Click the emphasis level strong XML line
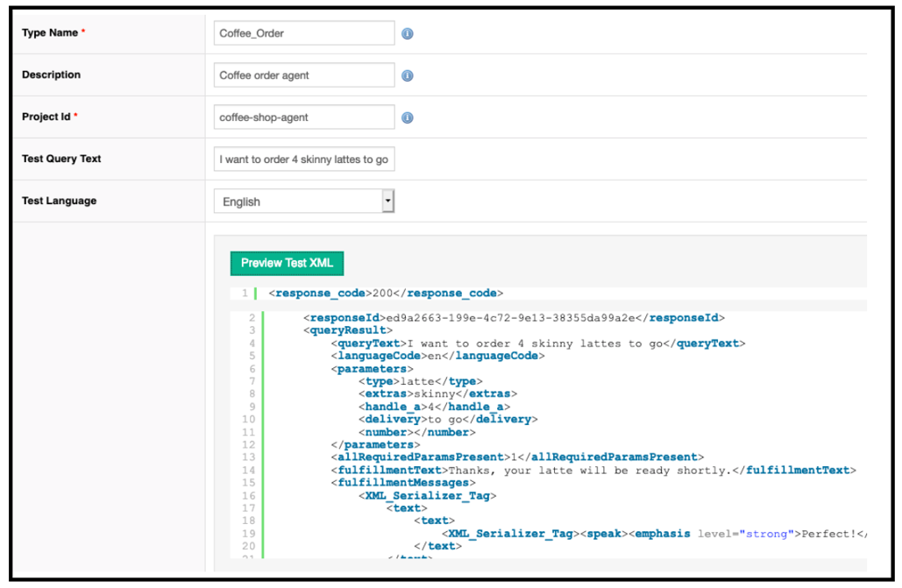 tap(654, 534)
